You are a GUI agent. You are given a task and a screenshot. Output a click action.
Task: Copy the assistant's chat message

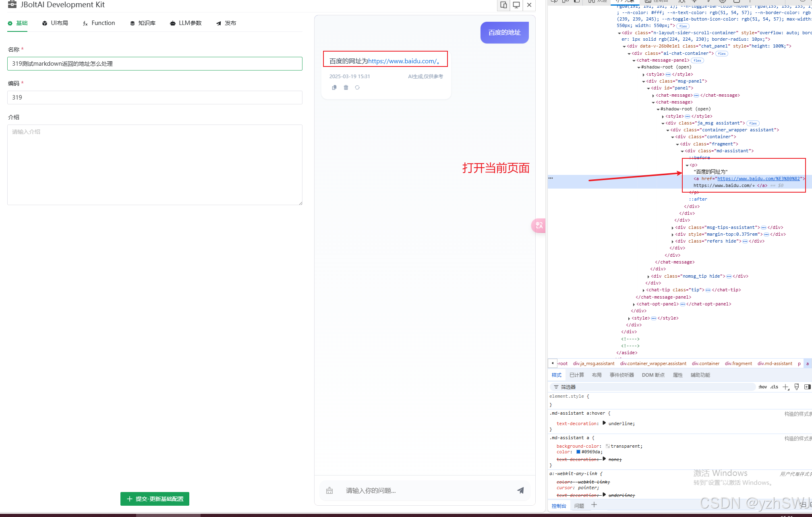point(334,87)
